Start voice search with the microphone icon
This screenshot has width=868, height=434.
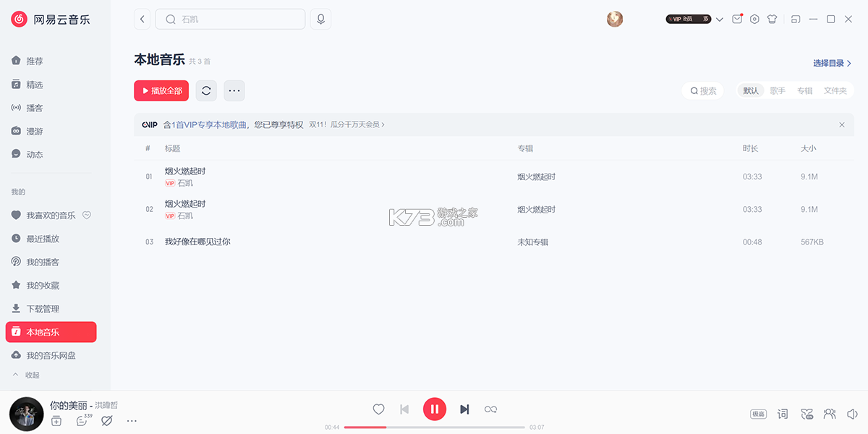(320, 20)
